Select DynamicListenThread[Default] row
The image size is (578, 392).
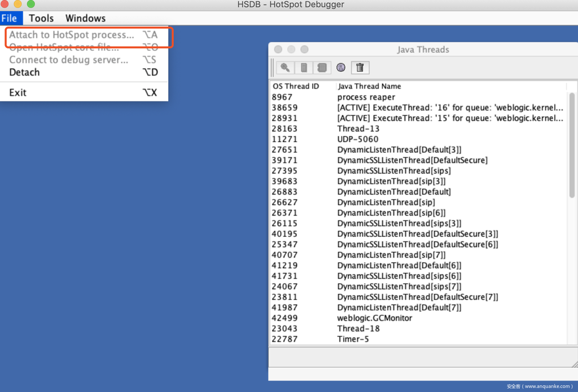pos(418,192)
